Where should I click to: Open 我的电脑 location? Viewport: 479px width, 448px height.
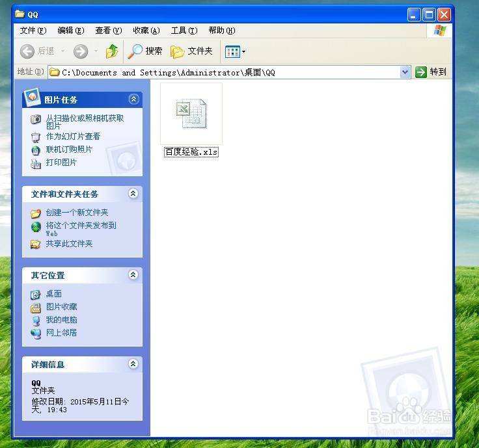(x=61, y=320)
